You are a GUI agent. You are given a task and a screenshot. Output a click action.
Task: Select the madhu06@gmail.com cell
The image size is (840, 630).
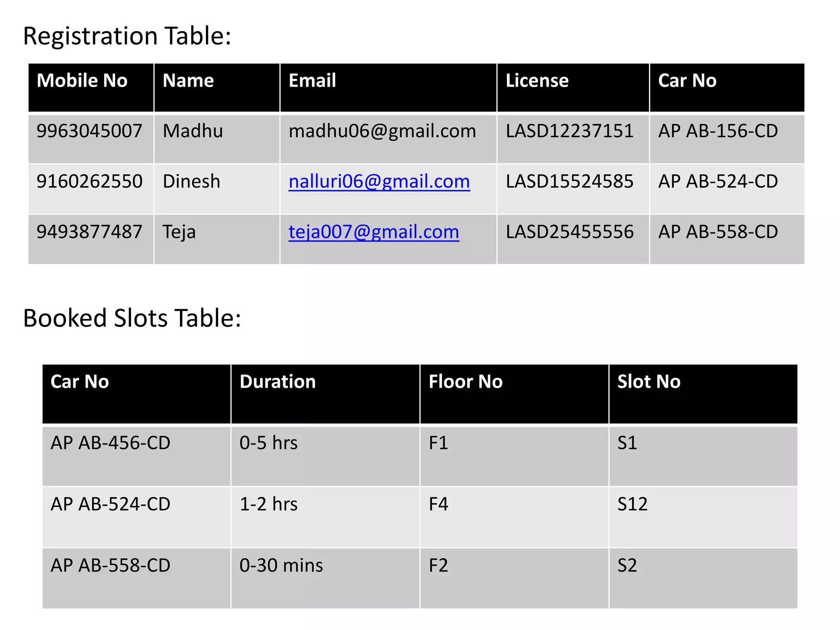click(x=382, y=131)
